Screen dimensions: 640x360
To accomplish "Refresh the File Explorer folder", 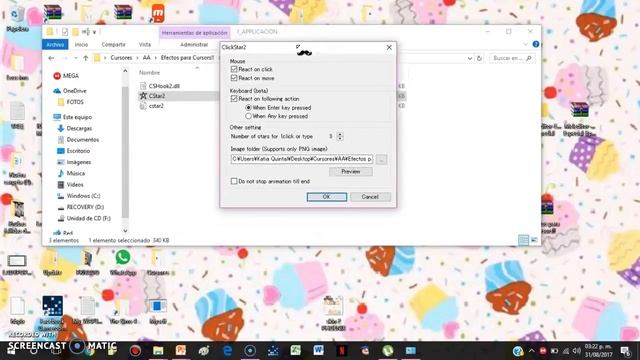I will (x=479, y=58).
